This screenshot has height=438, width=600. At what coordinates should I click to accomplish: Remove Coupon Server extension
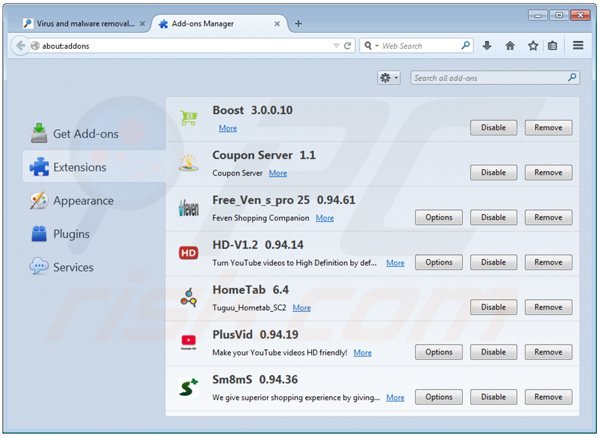click(548, 173)
